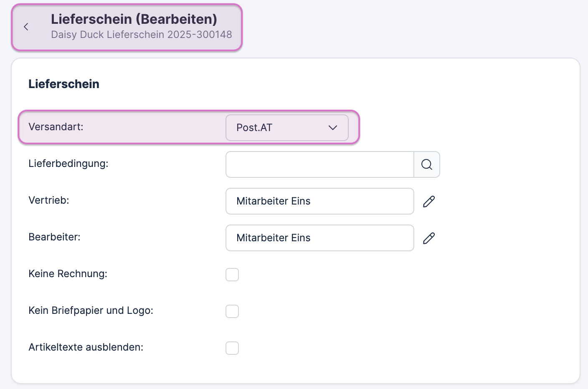Viewport: 588px width, 389px height.
Task: Edit the Vertrieb employee with pencil icon
Action: point(429,202)
